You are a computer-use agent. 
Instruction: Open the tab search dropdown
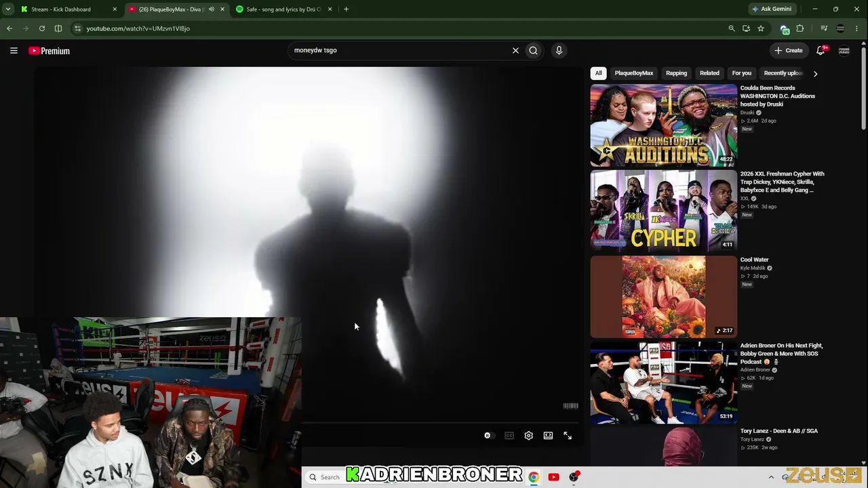tap(8, 9)
